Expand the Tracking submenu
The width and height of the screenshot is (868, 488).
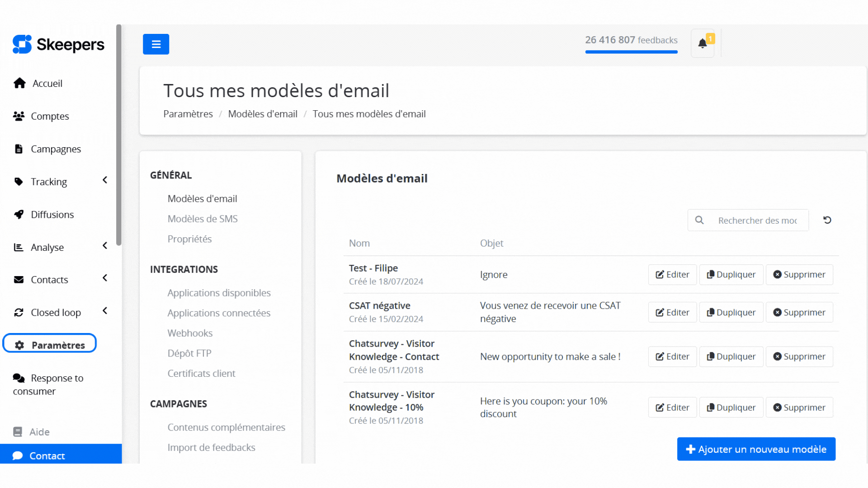[104, 180]
